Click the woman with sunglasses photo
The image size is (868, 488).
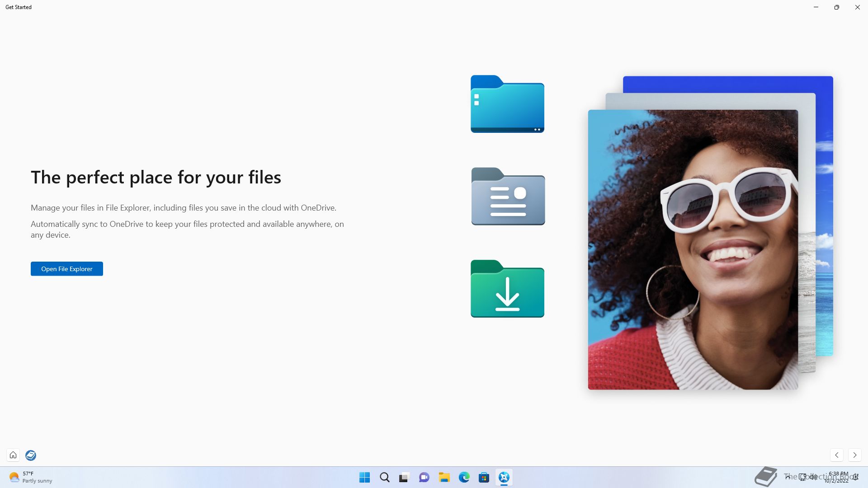[x=693, y=249]
